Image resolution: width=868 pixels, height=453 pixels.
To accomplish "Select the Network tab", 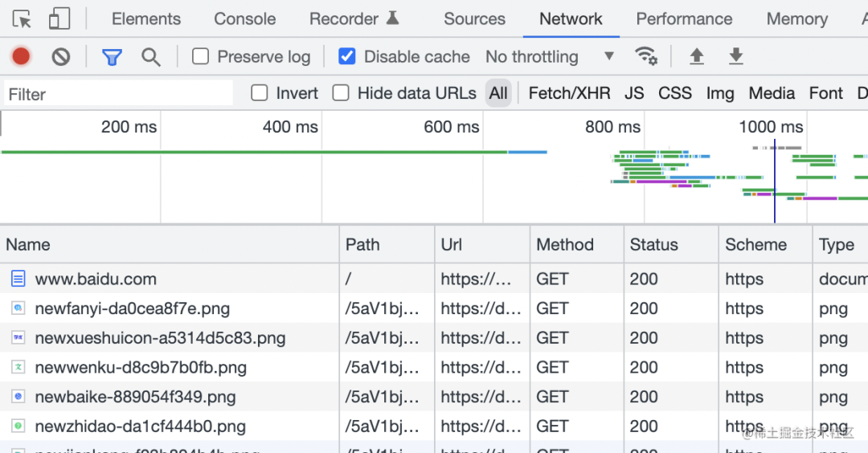I will pos(571,18).
